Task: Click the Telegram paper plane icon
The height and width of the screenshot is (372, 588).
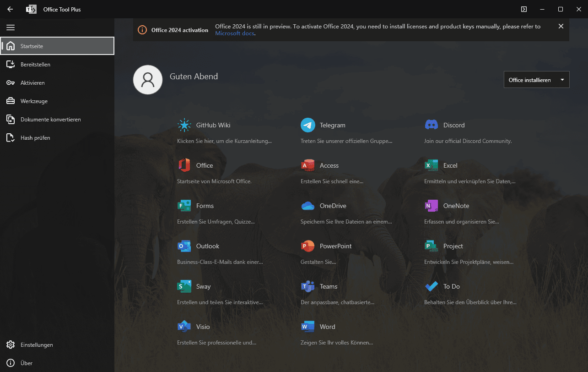Action: pyautogui.click(x=308, y=125)
